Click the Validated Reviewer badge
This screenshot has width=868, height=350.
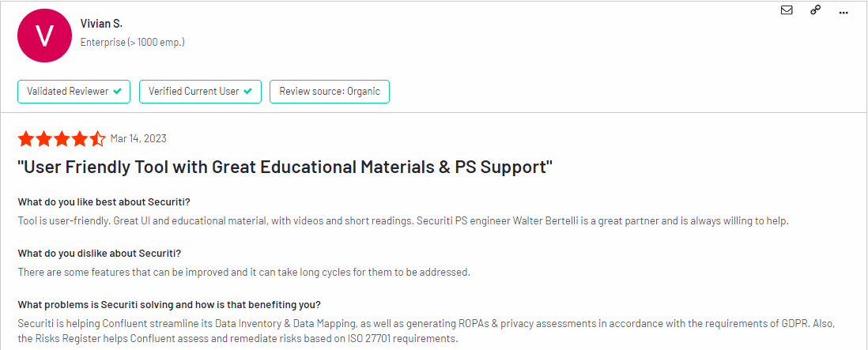(74, 92)
